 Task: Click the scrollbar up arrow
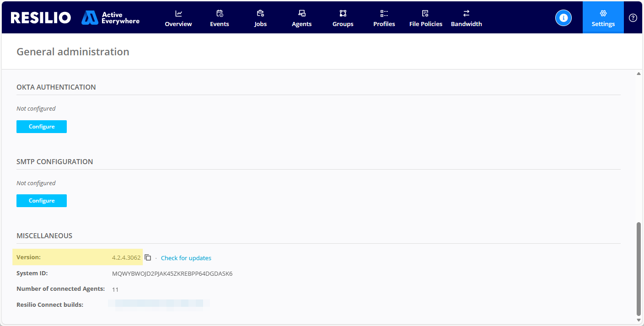[639, 74]
